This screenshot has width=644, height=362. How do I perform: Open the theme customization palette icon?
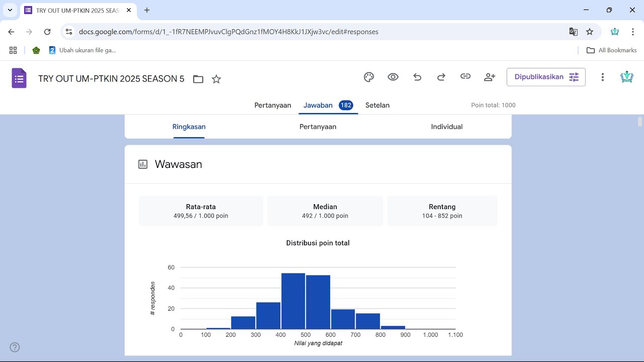pos(369,77)
